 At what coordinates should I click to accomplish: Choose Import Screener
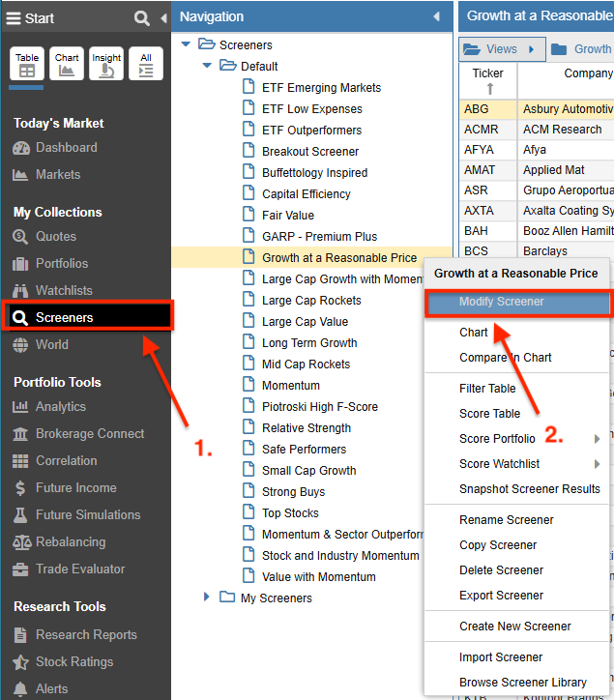click(x=501, y=657)
